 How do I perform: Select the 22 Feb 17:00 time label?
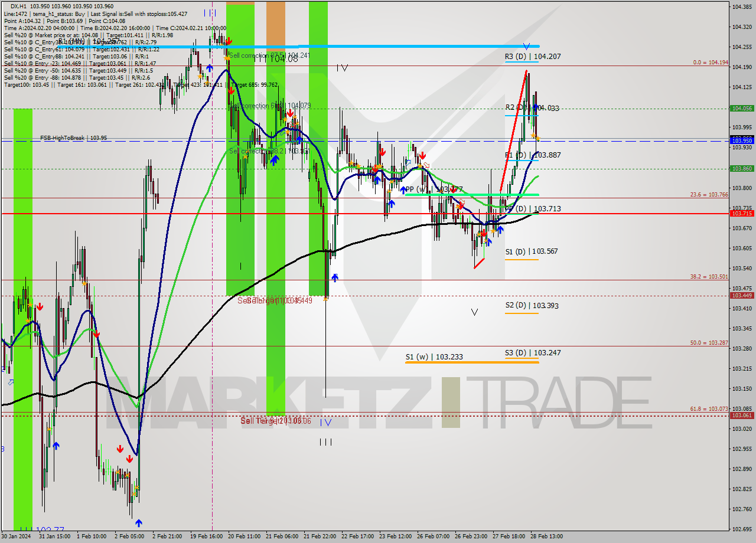[359, 537]
